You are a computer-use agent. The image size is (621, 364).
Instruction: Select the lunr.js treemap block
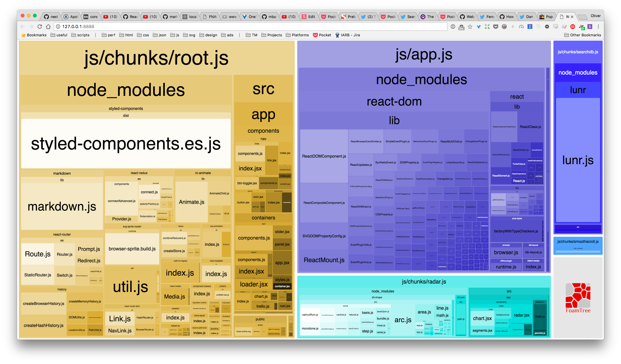[x=578, y=160]
